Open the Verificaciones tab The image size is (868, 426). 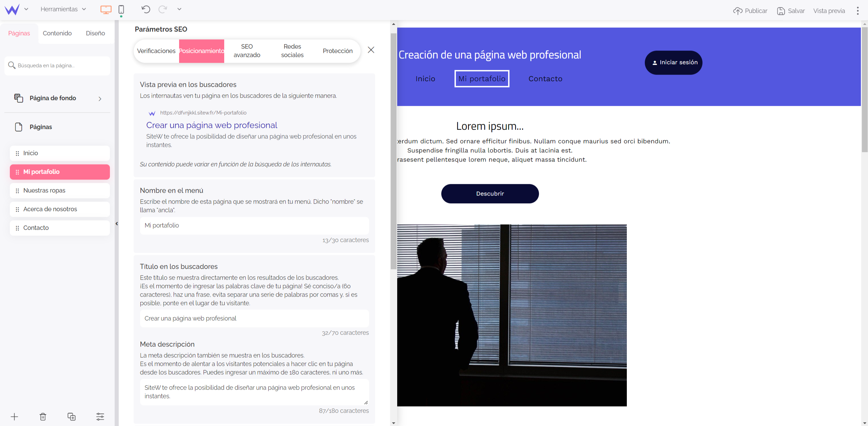[x=156, y=51]
